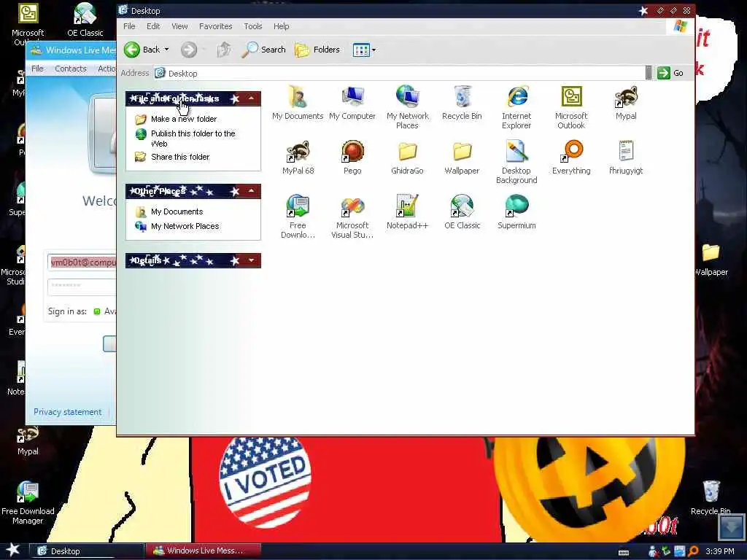Open the File menu in Desktop window
The height and width of the screenshot is (560, 747).
point(129,26)
